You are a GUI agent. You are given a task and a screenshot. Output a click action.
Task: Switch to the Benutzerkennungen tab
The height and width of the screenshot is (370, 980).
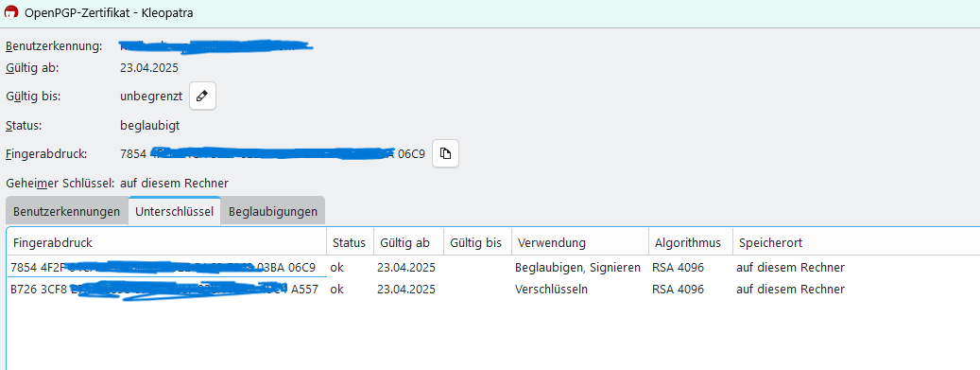[66, 212]
